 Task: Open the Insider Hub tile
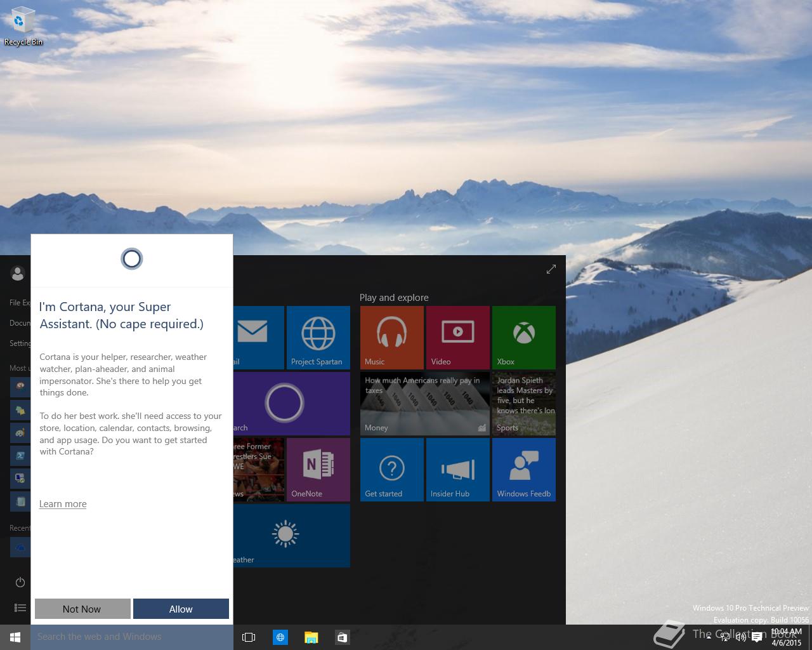[x=458, y=470]
